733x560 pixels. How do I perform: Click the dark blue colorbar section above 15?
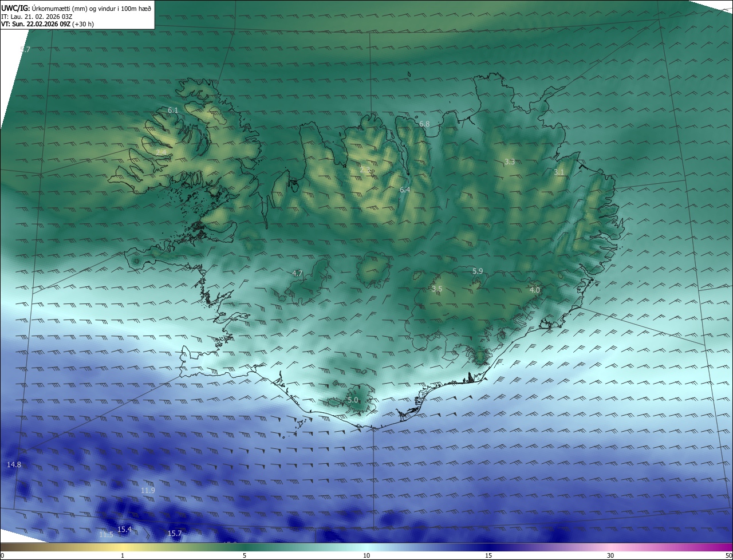click(x=488, y=547)
